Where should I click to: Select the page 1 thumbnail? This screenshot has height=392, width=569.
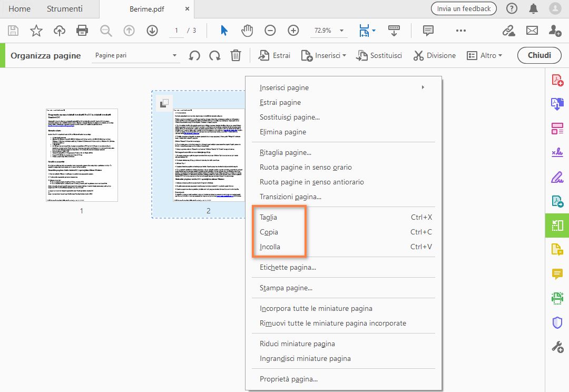[81, 154]
